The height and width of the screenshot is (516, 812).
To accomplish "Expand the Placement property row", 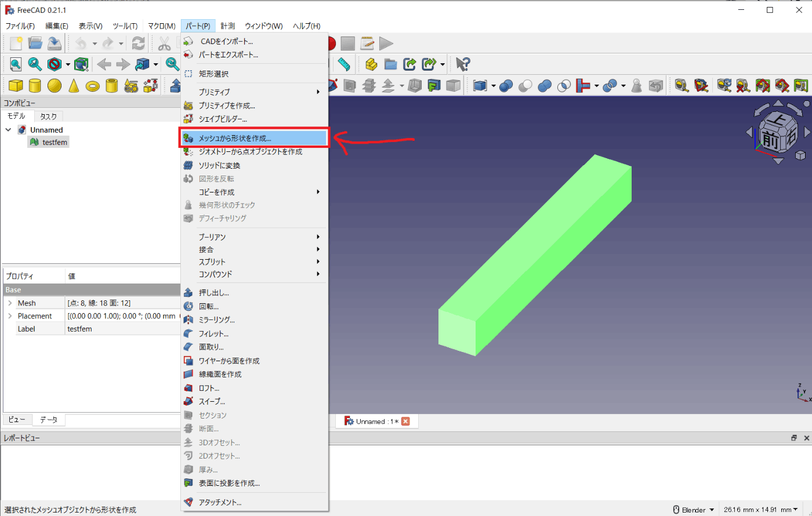I will (9, 316).
